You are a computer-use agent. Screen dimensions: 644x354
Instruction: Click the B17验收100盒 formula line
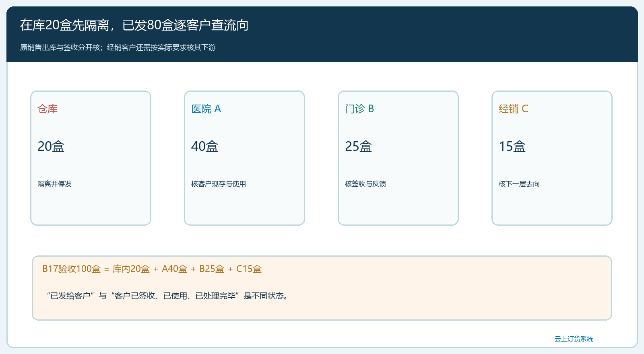pos(152,269)
